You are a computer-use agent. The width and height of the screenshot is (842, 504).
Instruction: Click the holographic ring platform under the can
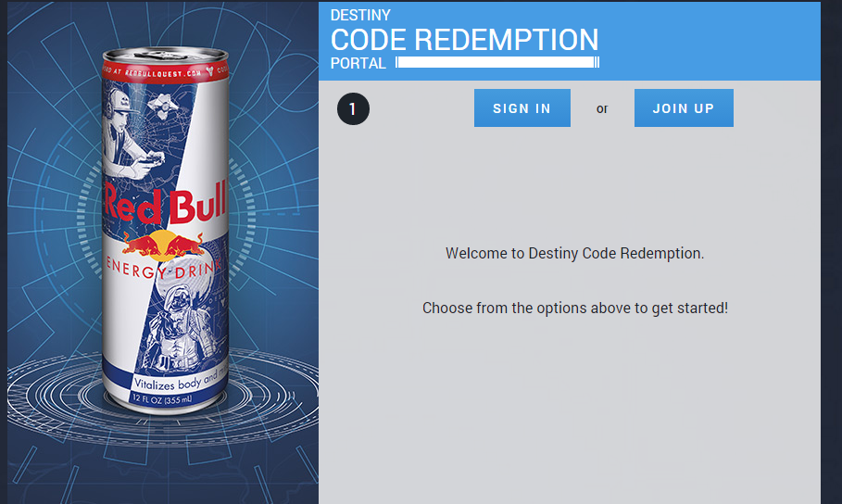[x=163, y=397]
